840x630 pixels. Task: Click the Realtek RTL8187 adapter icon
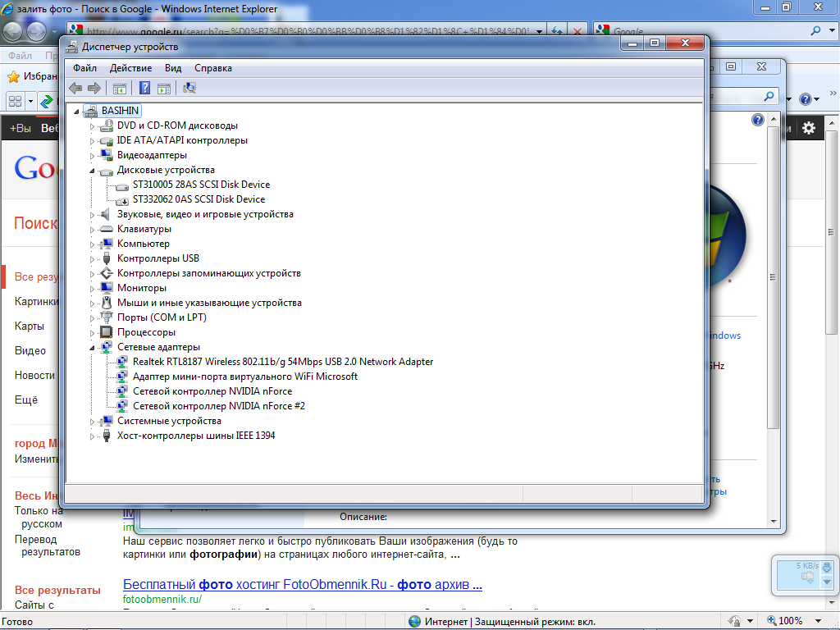122,362
